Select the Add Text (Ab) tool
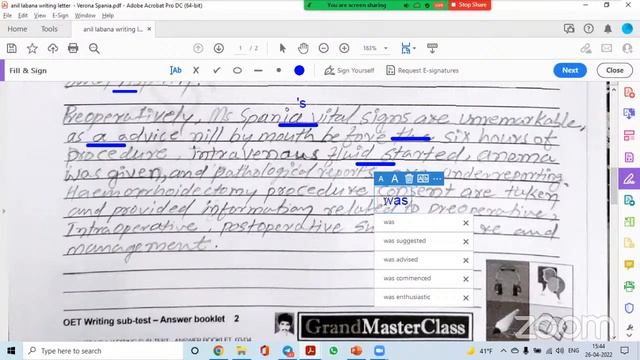Screen dimensions: 640x360 [x=176, y=71]
